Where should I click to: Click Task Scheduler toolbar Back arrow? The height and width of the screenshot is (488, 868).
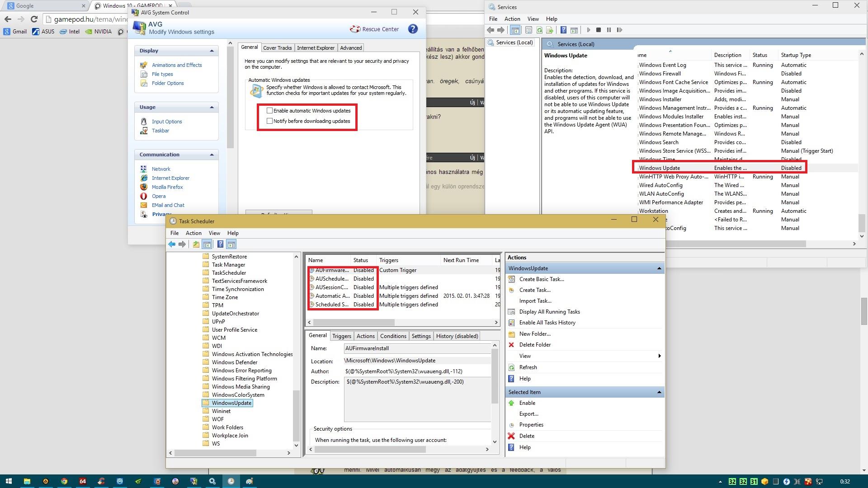(172, 244)
